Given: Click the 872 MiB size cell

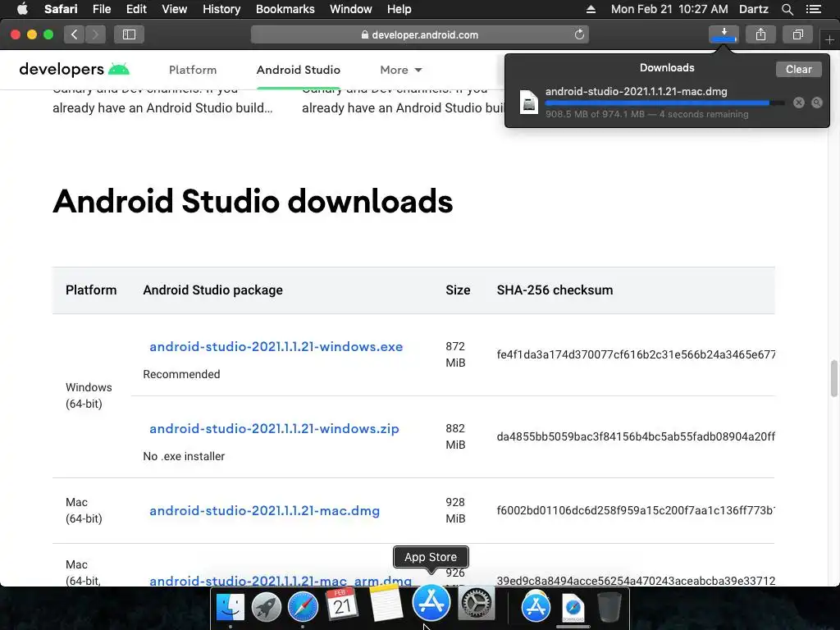Looking at the screenshot, I should (455, 354).
